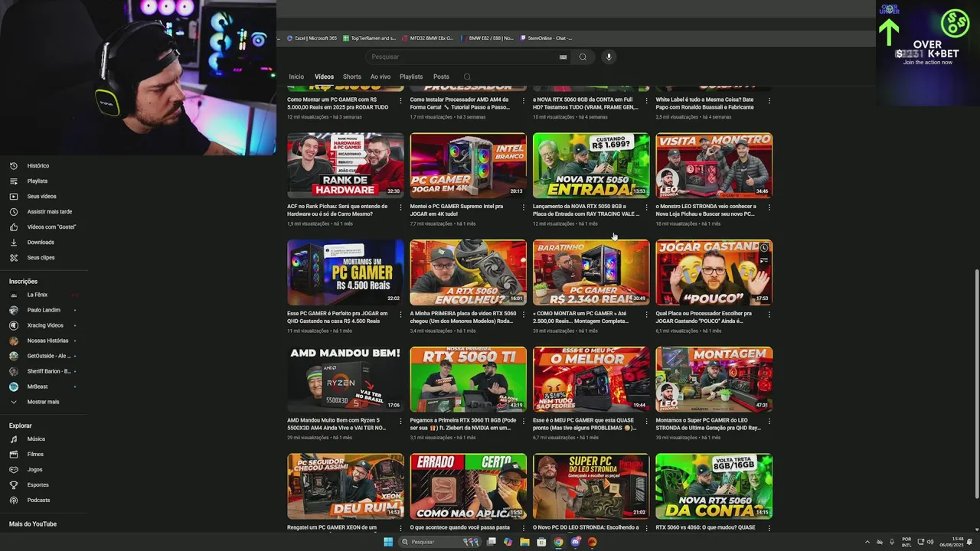Play NOVA RTX 5060 DA CONTA thumbnail
Screen dimensions: 980x551
[714, 487]
